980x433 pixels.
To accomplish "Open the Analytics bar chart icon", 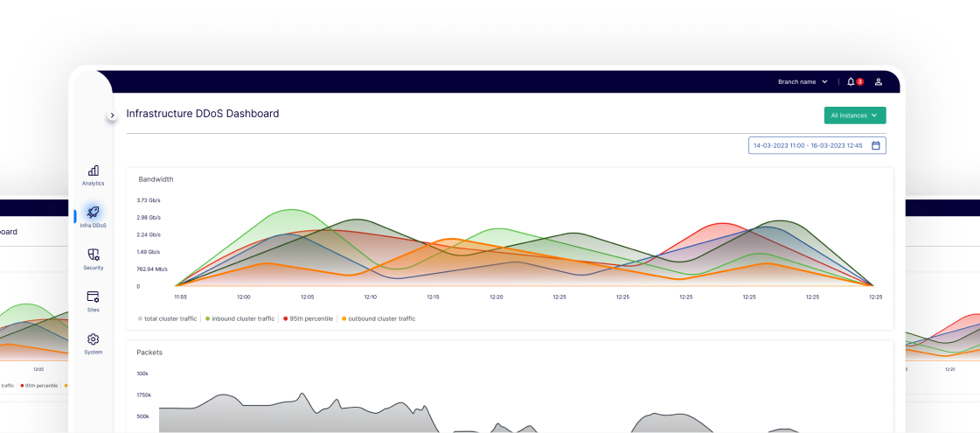I will click(94, 171).
